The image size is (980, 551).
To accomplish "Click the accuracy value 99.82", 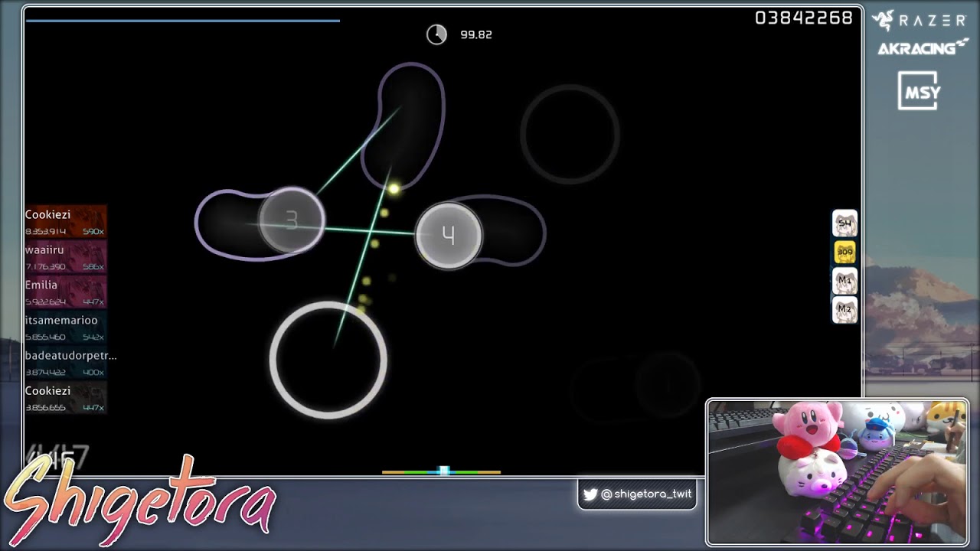I will coord(476,34).
